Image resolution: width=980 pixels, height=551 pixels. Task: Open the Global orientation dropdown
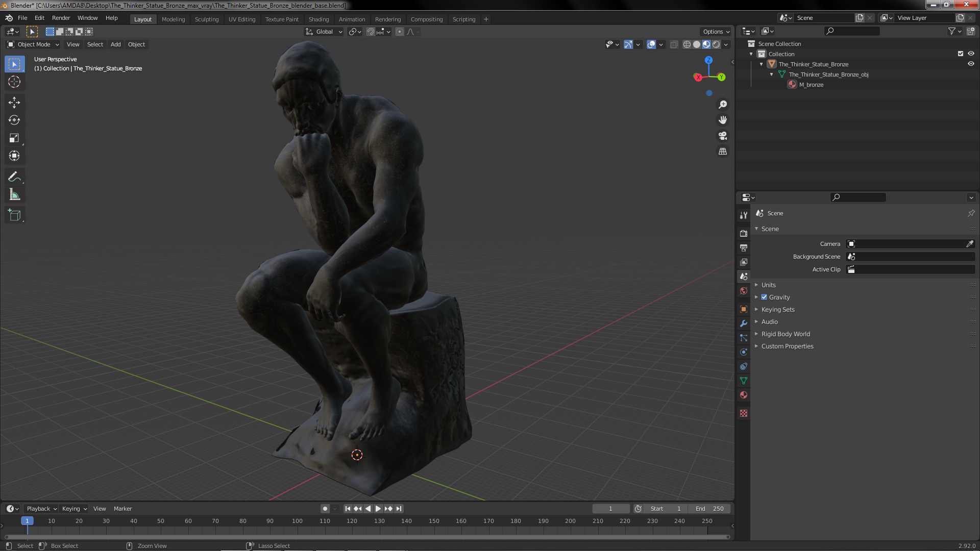tap(324, 32)
